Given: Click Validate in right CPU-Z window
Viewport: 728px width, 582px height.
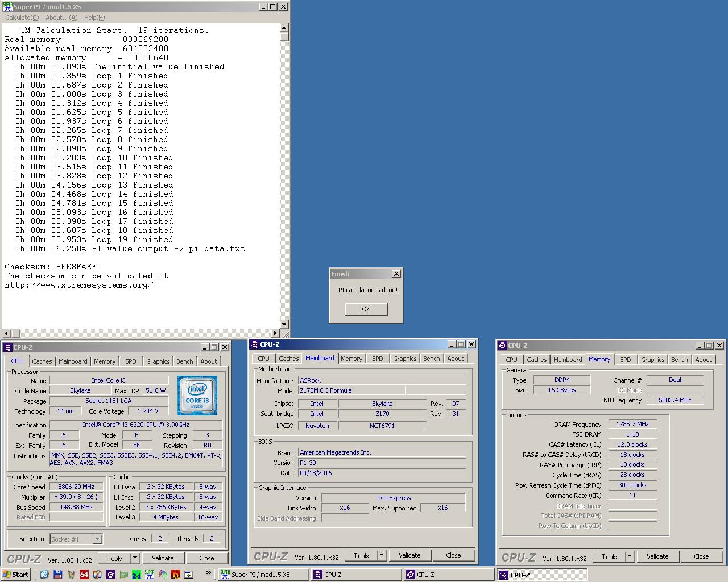Looking at the screenshot, I should (657, 556).
